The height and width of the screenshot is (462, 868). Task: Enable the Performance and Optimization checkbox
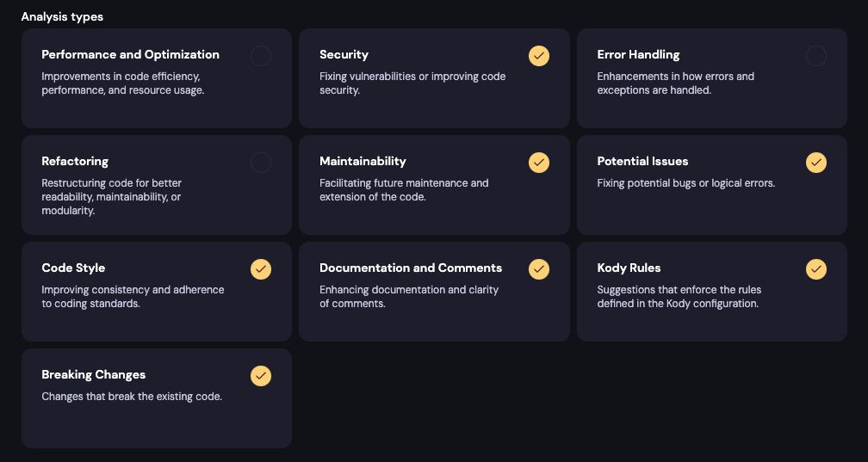click(261, 56)
